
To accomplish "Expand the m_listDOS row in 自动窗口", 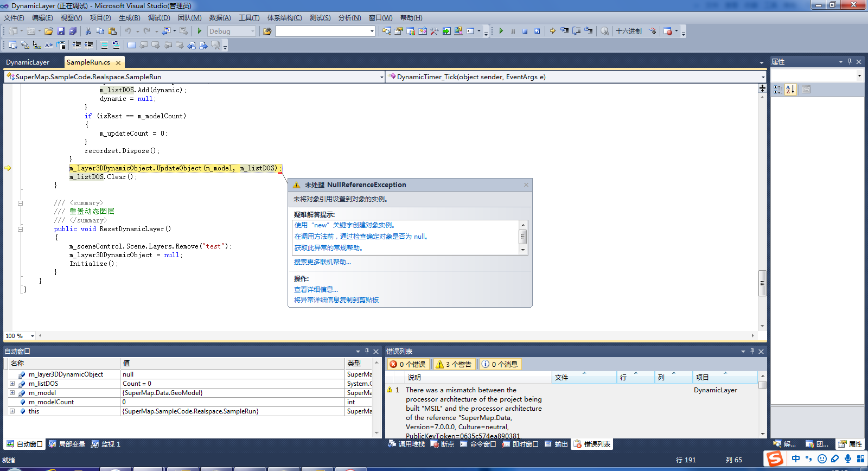I will [x=12, y=384].
